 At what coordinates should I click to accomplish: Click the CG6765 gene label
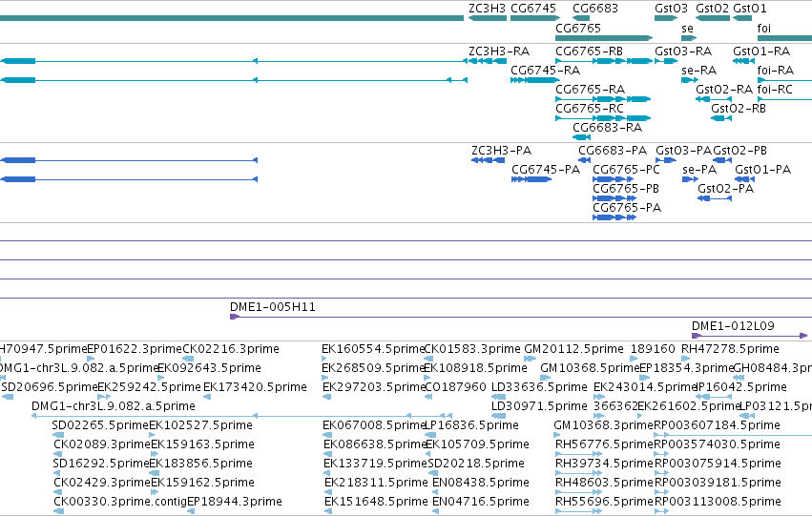tap(578, 28)
